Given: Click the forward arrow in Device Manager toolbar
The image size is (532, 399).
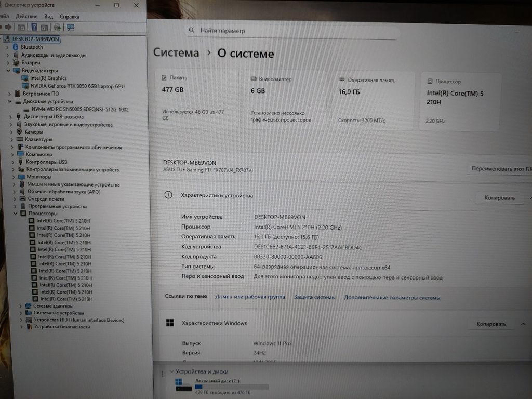Looking at the screenshot, I should point(9,27).
